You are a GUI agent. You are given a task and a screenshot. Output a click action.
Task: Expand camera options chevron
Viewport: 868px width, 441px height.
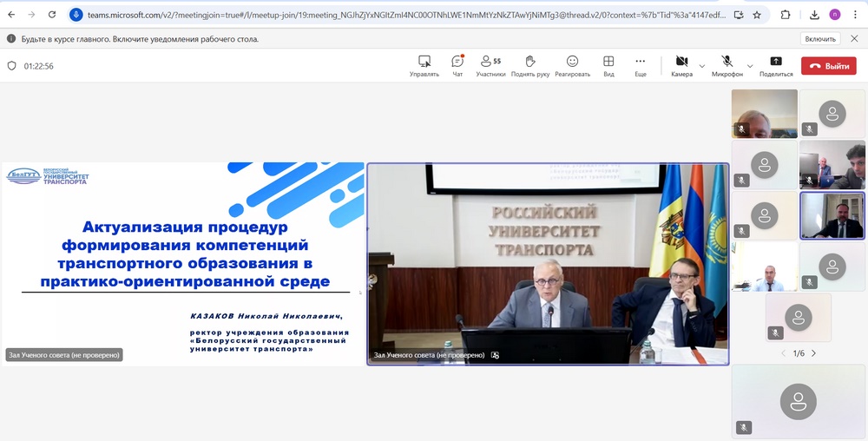(702, 66)
